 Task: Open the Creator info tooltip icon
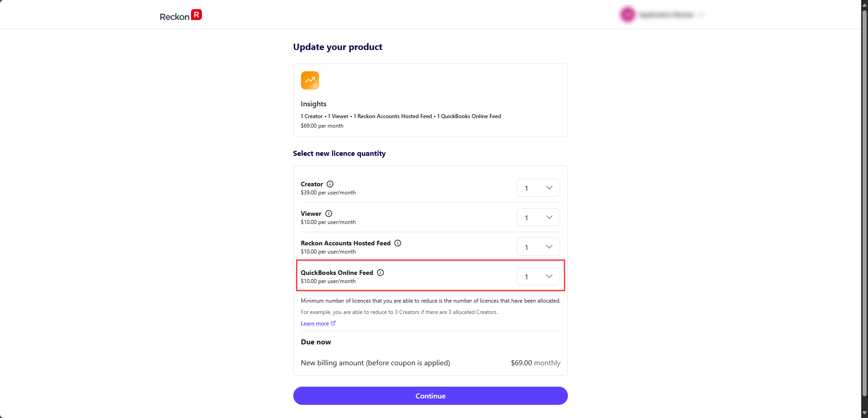pos(330,184)
